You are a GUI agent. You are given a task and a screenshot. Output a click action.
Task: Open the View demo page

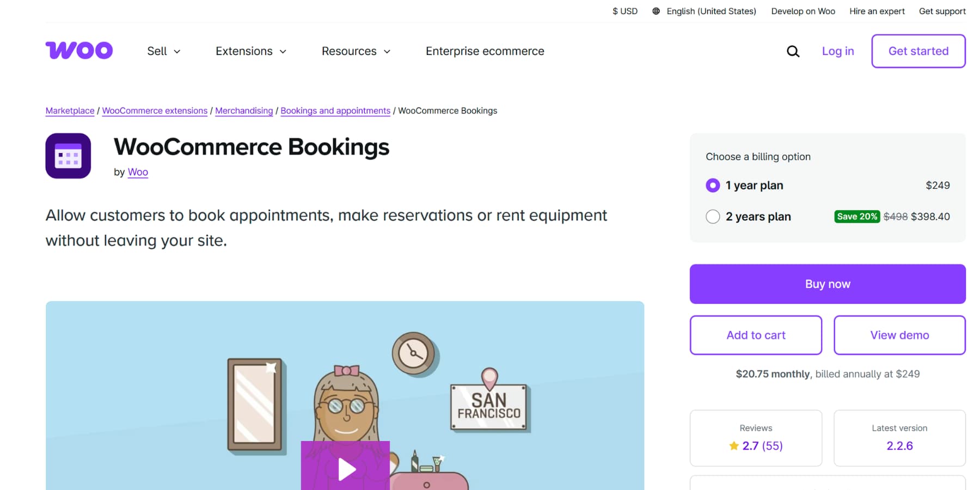[899, 335]
